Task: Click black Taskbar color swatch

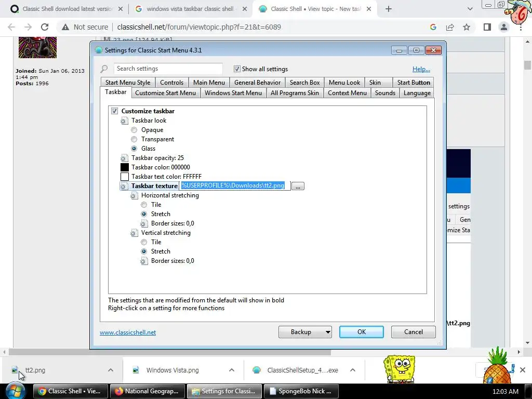Action: (x=125, y=167)
